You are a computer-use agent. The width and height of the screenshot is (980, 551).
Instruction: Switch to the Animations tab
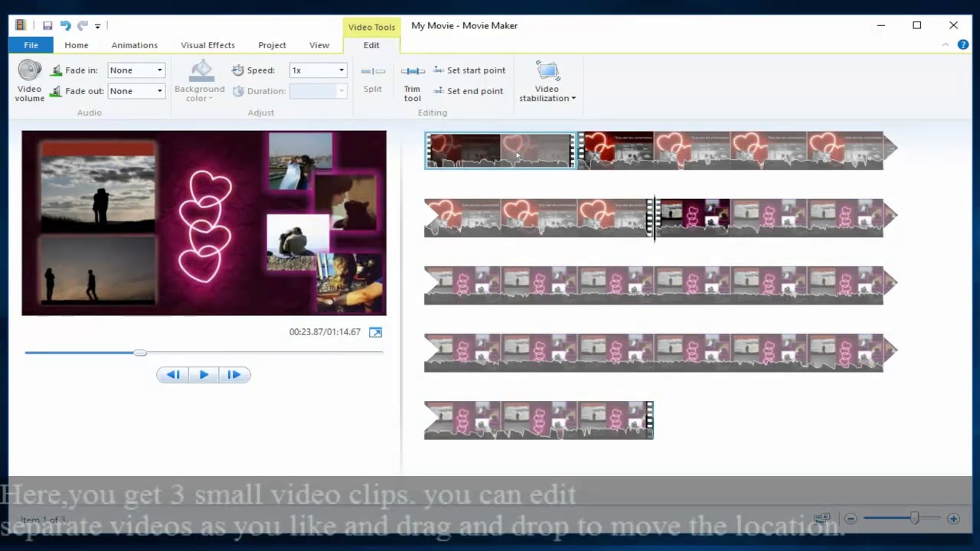pos(135,45)
